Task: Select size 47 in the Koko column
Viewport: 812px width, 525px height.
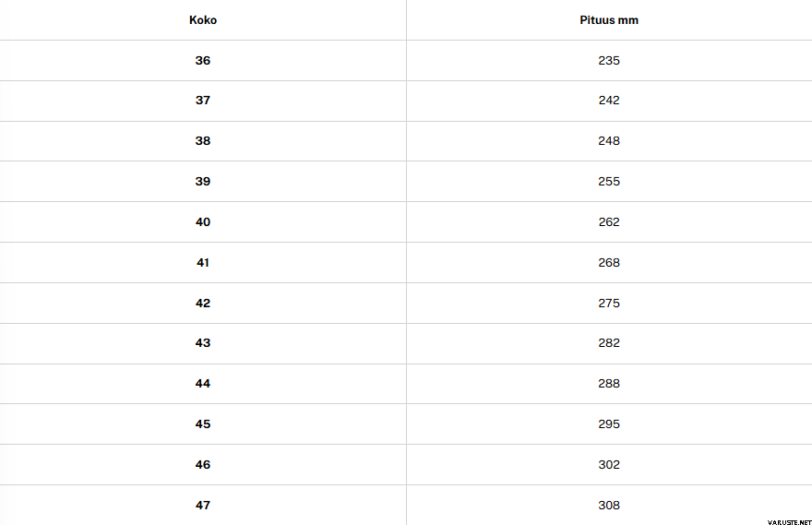Action: click(x=203, y=506)
